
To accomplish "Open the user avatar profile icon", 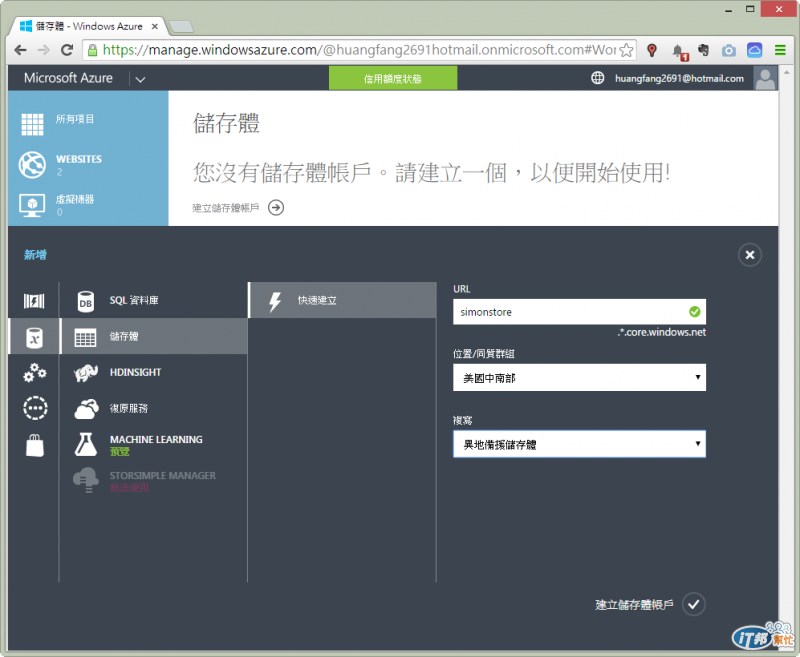I will [765, 79].
